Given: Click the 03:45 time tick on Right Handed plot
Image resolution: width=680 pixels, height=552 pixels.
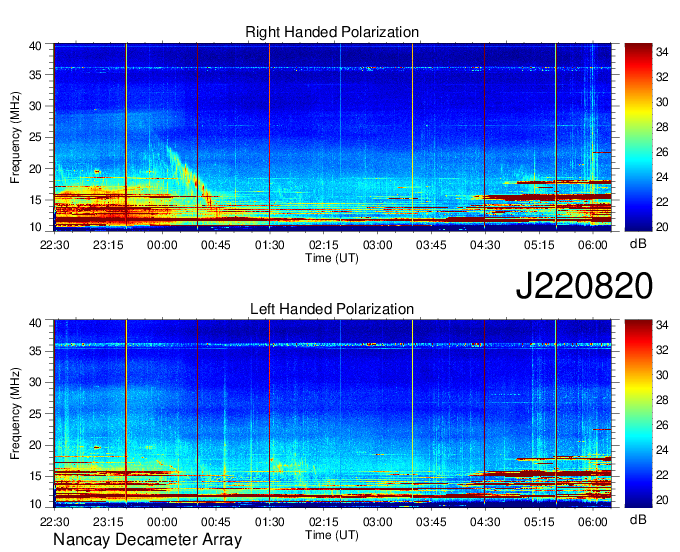Looking at the screenshot, I should pos(431,245).
